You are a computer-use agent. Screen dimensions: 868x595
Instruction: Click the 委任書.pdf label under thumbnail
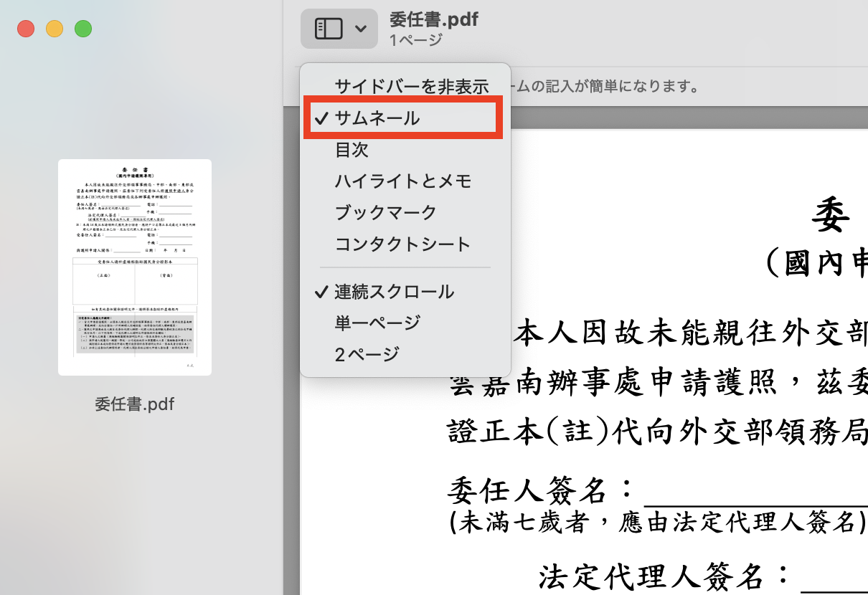click(x=135, y=404)
